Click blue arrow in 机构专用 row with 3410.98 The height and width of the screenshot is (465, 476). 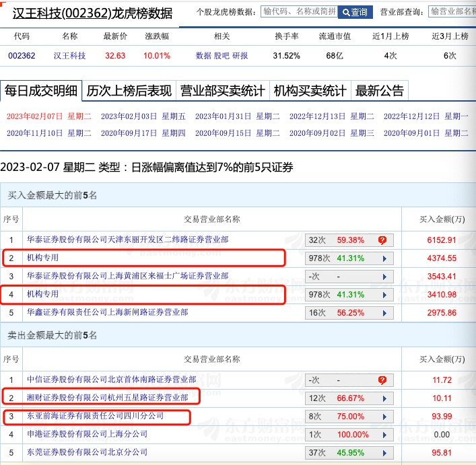(384, 294)
